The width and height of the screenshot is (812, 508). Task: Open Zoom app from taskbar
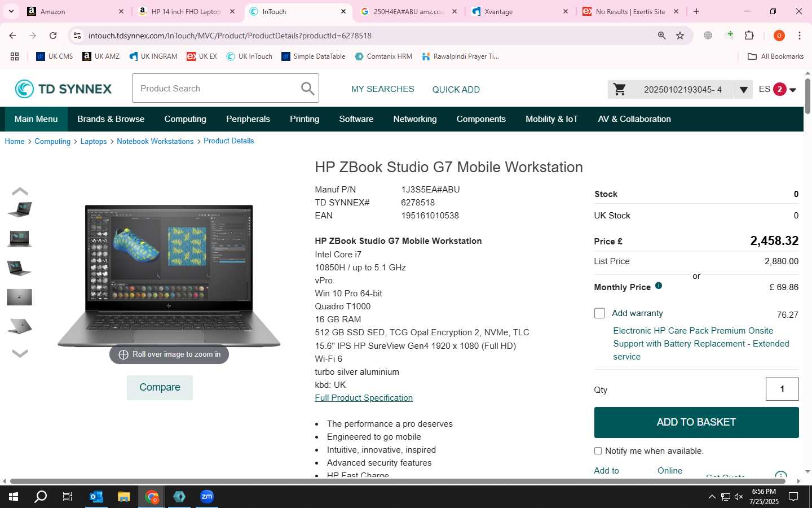207,497
